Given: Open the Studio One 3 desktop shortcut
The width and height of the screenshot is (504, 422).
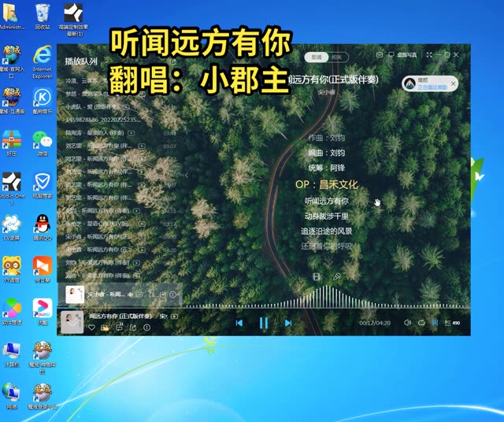Looking at the screenshot, I should coord(11,189).
